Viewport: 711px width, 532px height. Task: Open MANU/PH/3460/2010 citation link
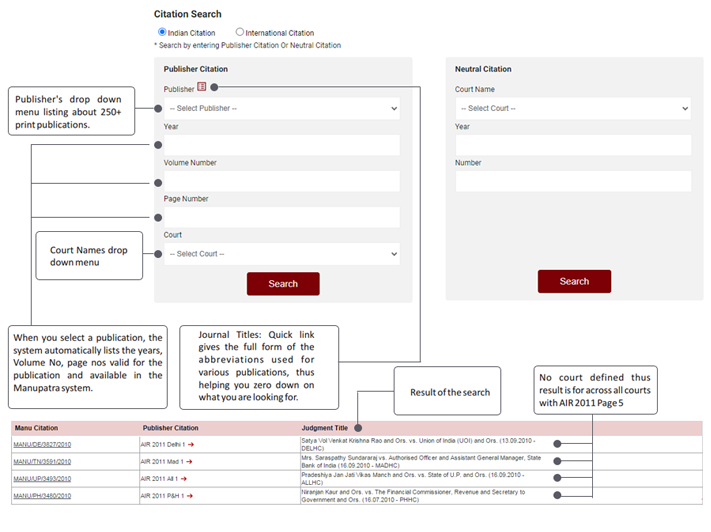click(x=42, y=495)
